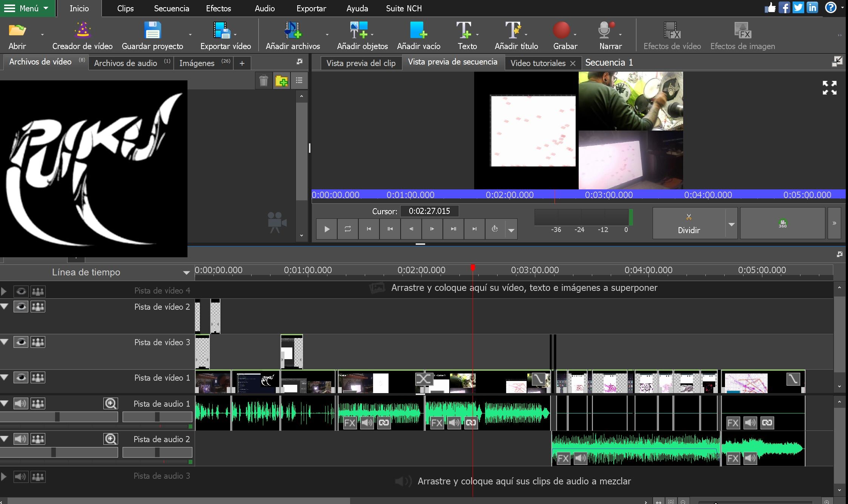Open LinkedIn share icon

(812, 8)
